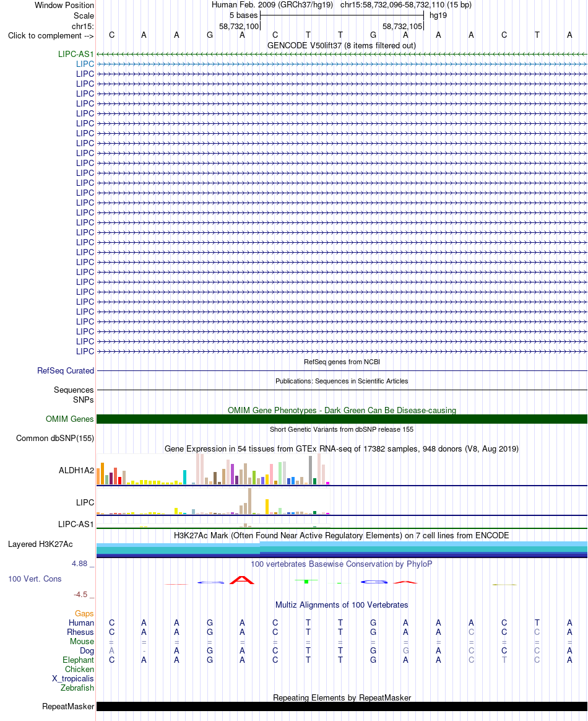The image size is (588, 721).
Task: Click the 58,732,100 position marker
Action: 239,26
